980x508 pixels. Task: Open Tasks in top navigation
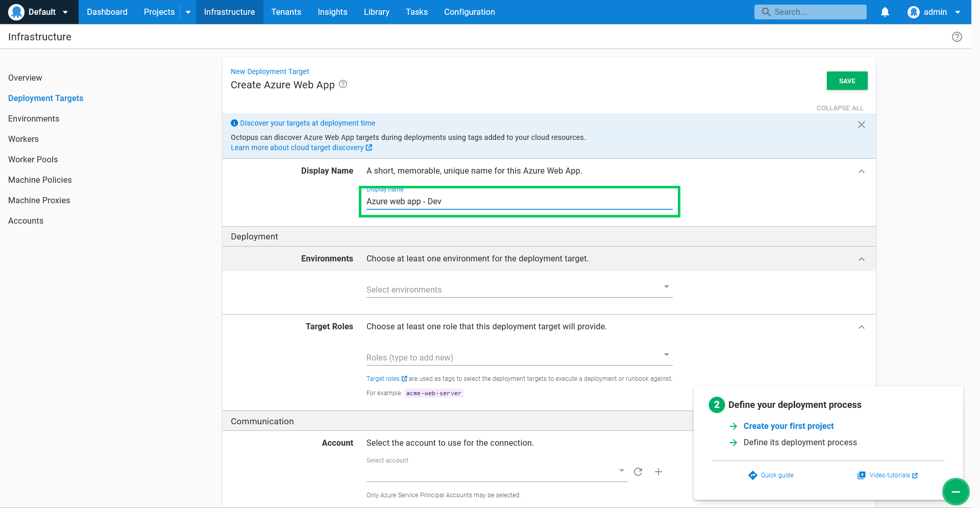[x=417, y=12]
